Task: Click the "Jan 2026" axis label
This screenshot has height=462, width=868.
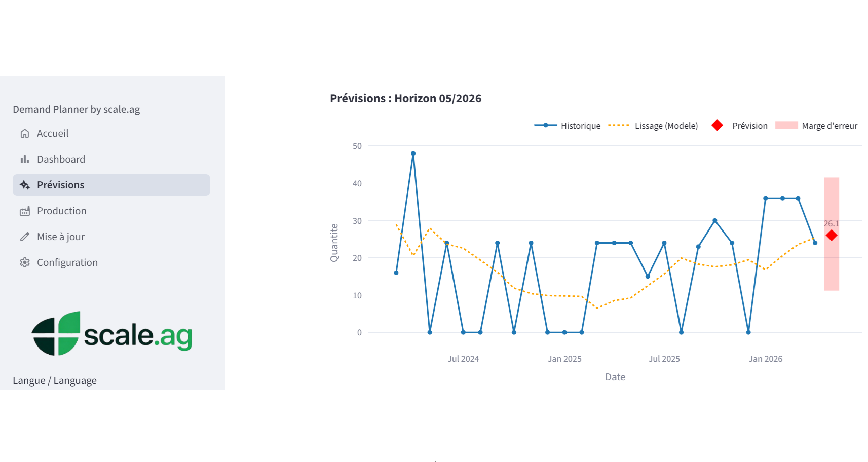Action: click(766, 359)
